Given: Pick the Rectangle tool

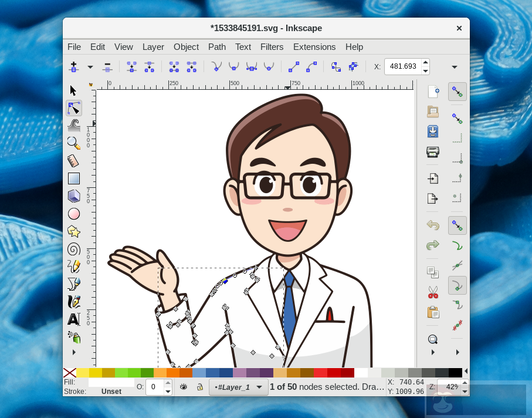Looking at the screenshot, I should pyautogui.click(x=73, y=178).
